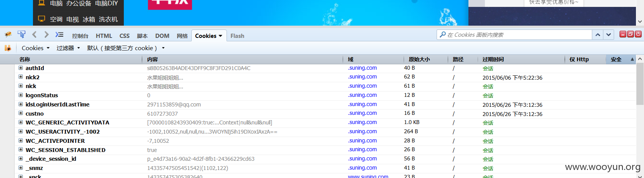Expand the WC_USERACTIVITY_-1002 cookie row
This screenshot has width=644, height=178.
(21, 131)
